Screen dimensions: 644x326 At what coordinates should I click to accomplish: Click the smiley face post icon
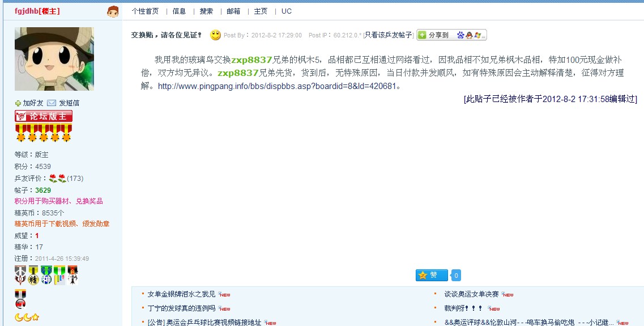click(215, 35)
